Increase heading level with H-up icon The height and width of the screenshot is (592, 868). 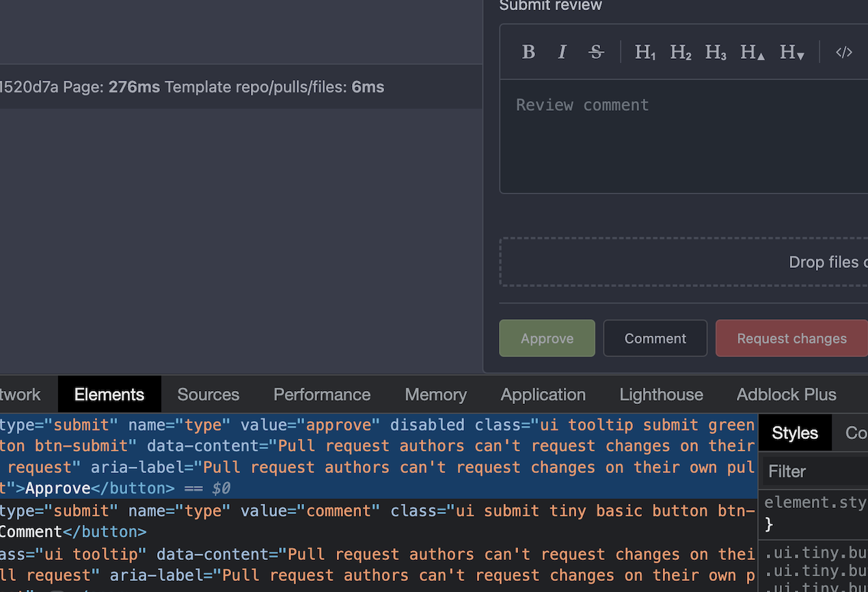pos(752,52)
